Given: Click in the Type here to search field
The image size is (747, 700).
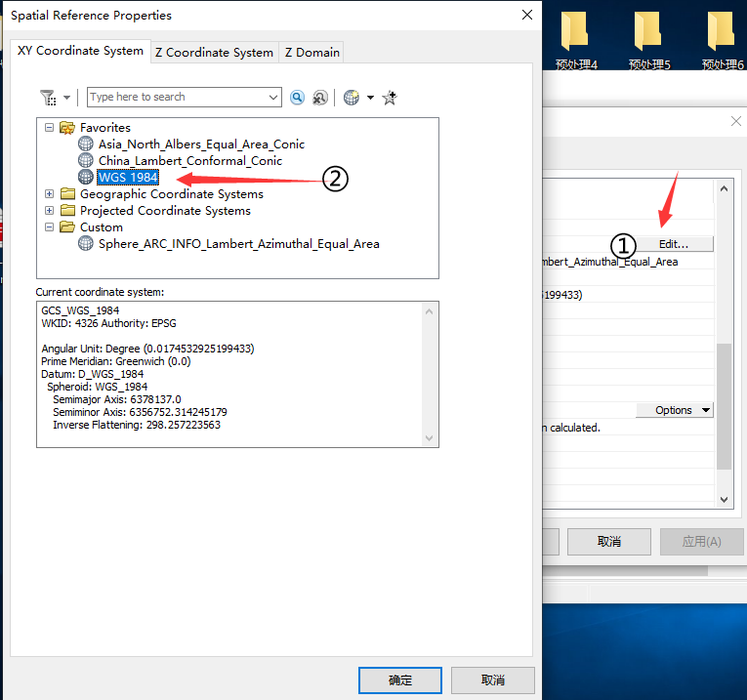Looking at the screenshot, I should click(x=176, y=98).
